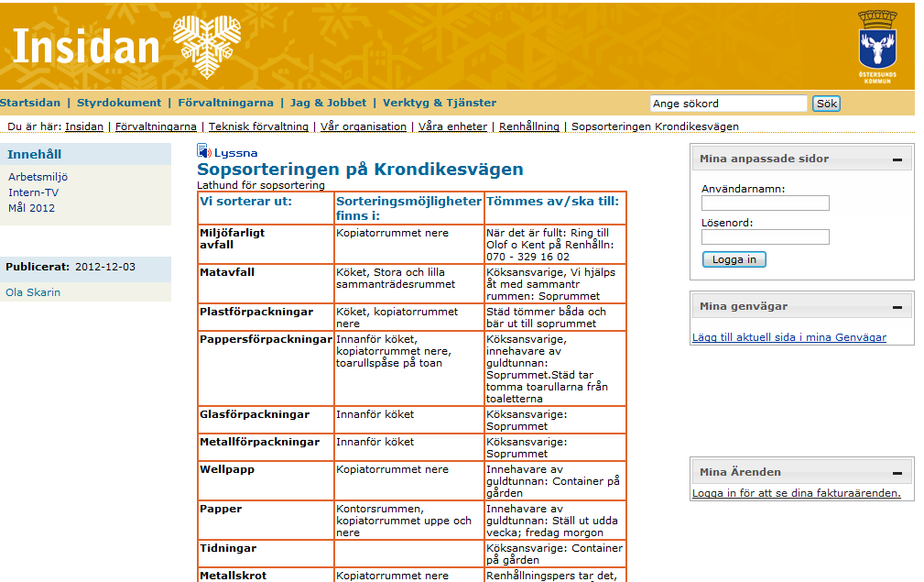Collapse the Mina anpassade sidor panel
The width and height of the screenshot is (924, 582).
pos(897,159)
